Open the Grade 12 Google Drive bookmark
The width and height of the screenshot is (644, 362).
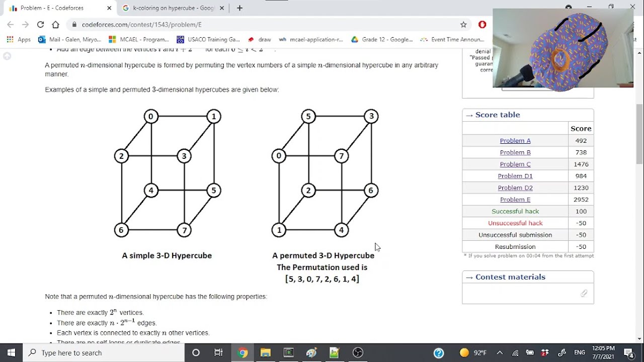pyautogui.click(x=382, y=39)
